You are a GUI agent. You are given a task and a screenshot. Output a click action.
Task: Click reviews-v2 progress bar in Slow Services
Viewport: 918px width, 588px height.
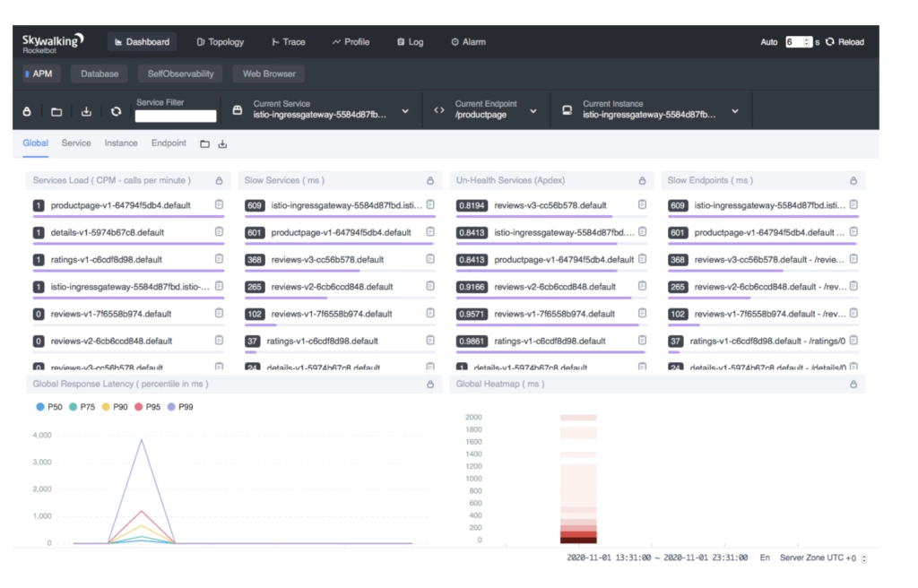(x=339, y=298)
